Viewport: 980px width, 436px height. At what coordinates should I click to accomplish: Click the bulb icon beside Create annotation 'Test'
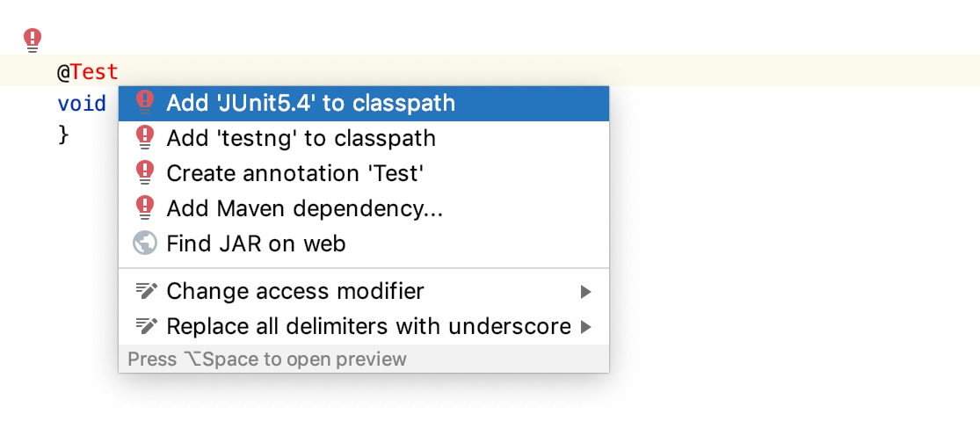tap(145, 173)
